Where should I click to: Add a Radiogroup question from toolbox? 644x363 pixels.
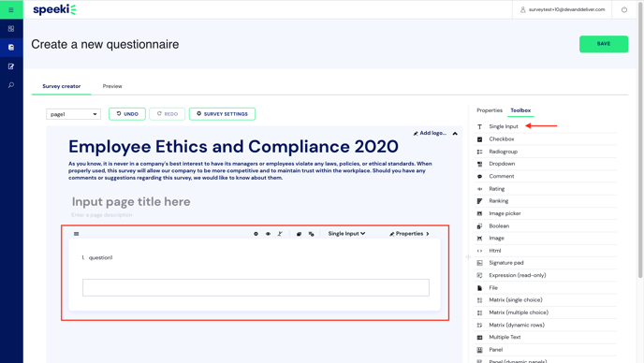click(546, 152)
